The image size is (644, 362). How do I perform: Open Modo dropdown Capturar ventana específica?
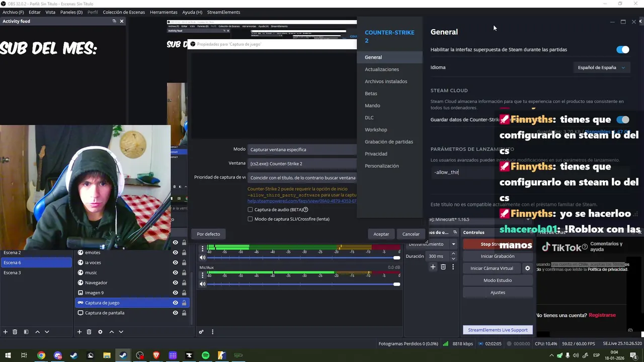[302, 149]
